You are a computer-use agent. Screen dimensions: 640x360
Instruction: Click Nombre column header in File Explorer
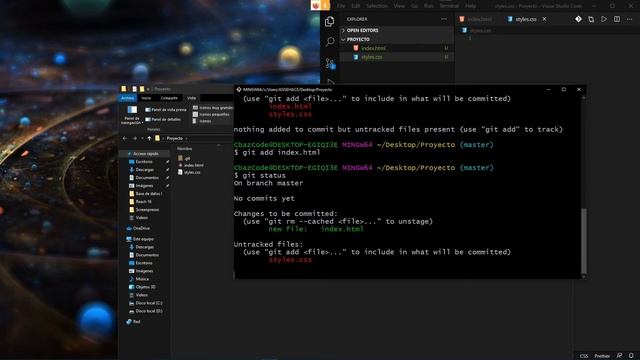[x=184, y=149]
